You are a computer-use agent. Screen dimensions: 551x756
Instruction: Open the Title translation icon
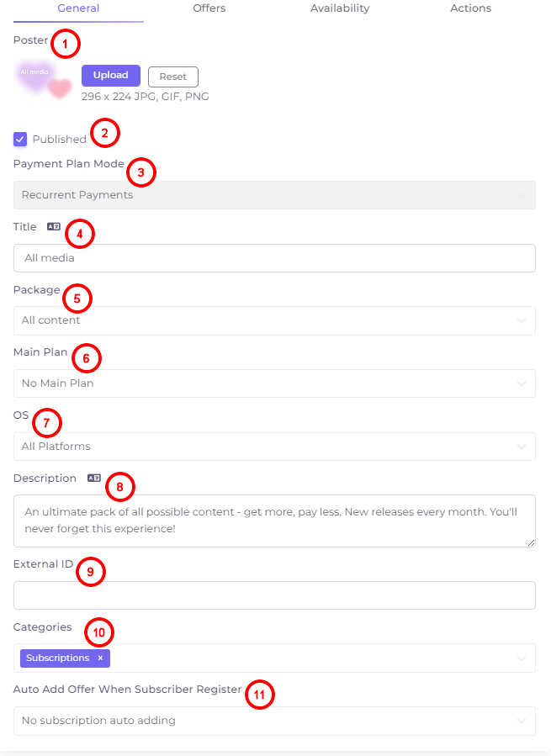pyautogui.click(x=54, y=226)
